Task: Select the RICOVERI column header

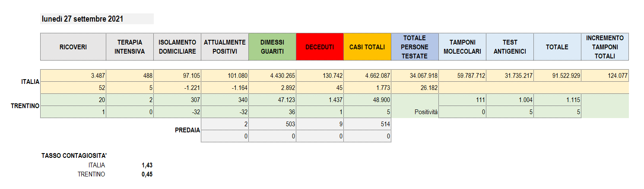Action: [73, 47]
